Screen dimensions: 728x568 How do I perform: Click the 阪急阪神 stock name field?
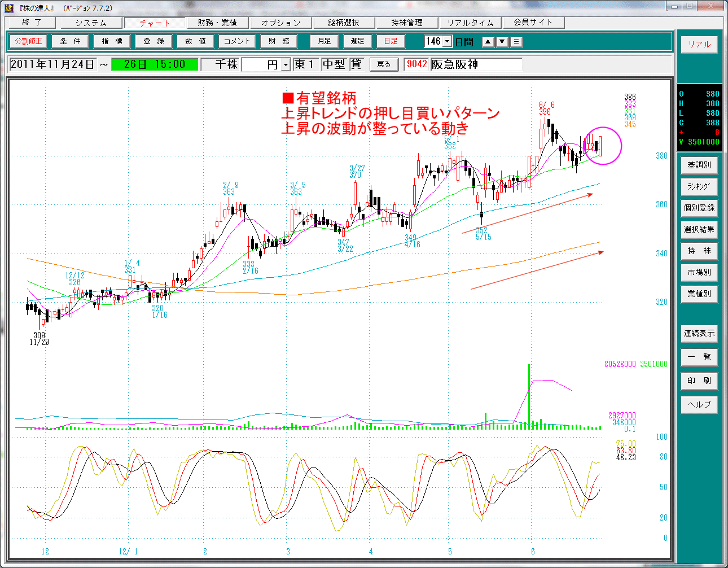point(476,64)
